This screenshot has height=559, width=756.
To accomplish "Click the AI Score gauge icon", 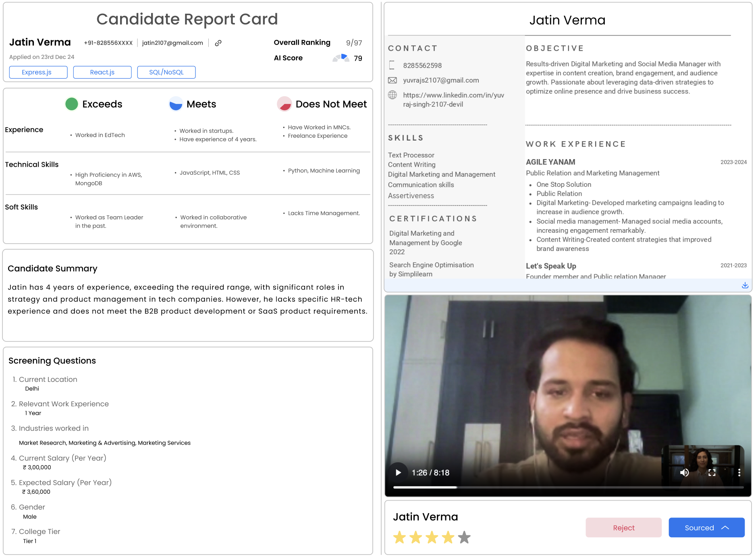I will point(341,58).
